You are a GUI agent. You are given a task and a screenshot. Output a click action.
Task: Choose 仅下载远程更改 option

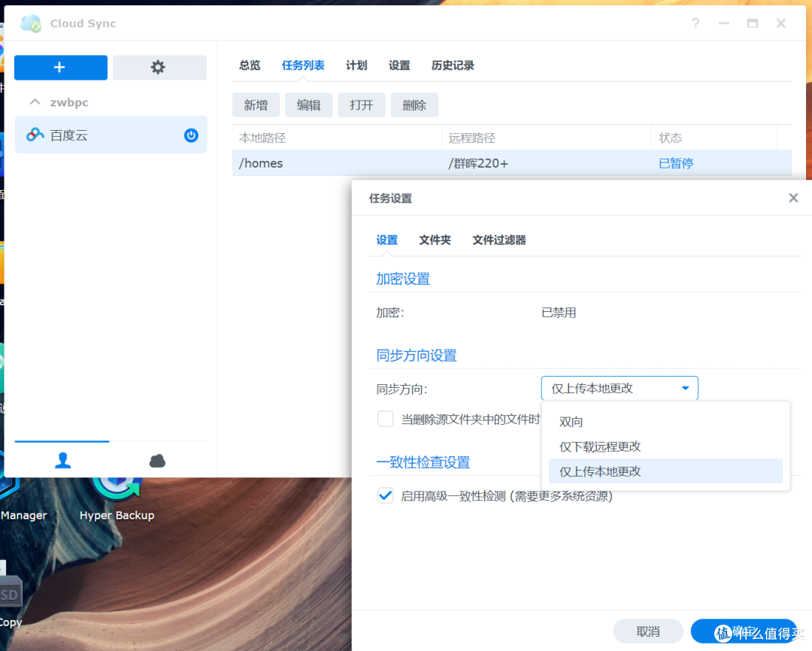[665, 447]
